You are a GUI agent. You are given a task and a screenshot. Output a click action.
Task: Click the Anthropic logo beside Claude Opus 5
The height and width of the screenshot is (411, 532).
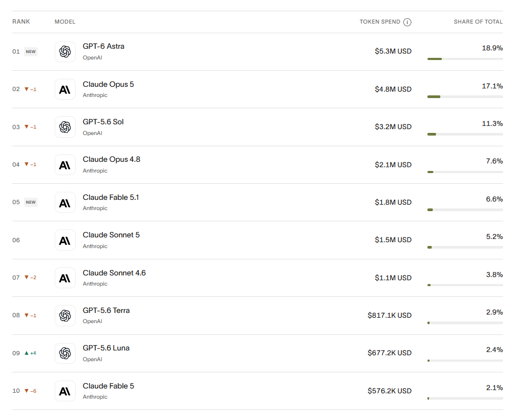point(65,89)
